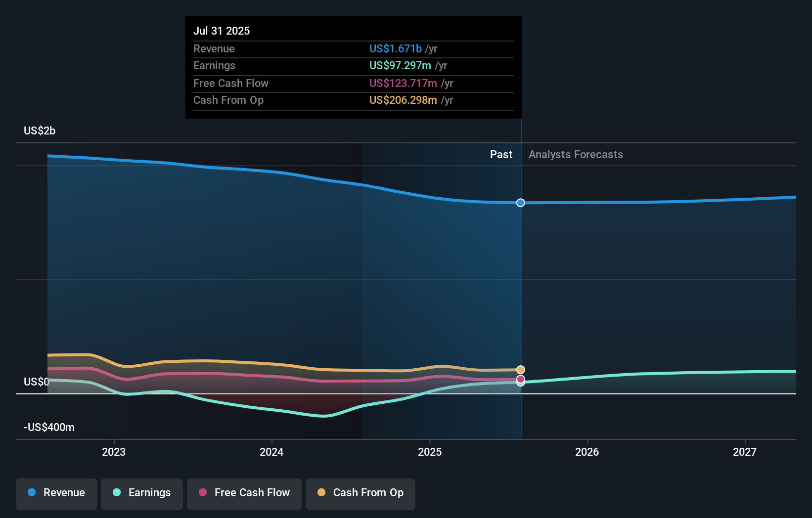Toggle the Free Cash Flow legend button

(244, 493)
